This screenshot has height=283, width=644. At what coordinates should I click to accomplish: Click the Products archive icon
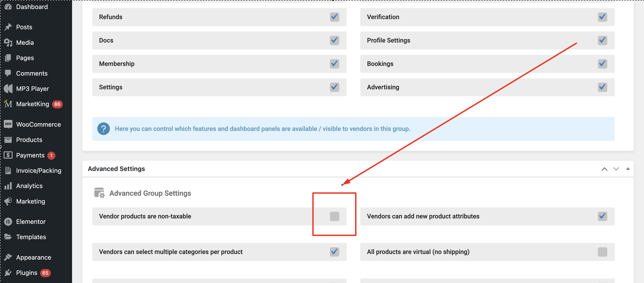point(8,140)
